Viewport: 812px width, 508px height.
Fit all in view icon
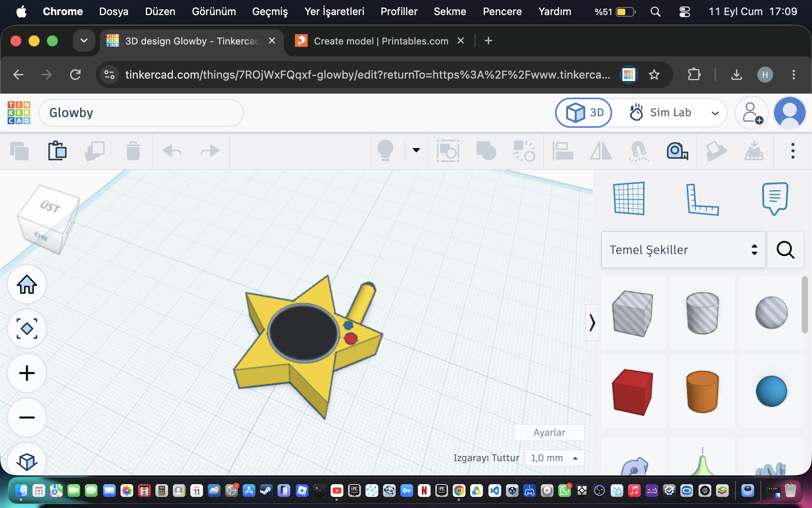[27, 329]
